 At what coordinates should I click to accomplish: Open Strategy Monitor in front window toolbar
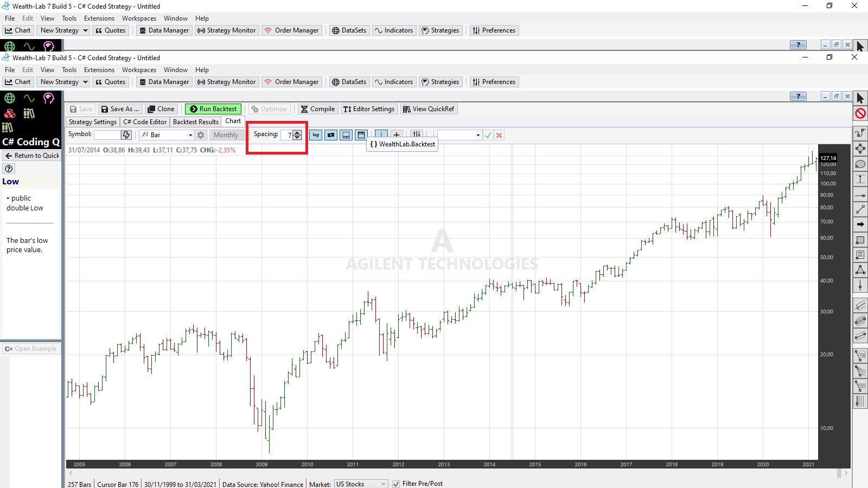tap(226, 82)
